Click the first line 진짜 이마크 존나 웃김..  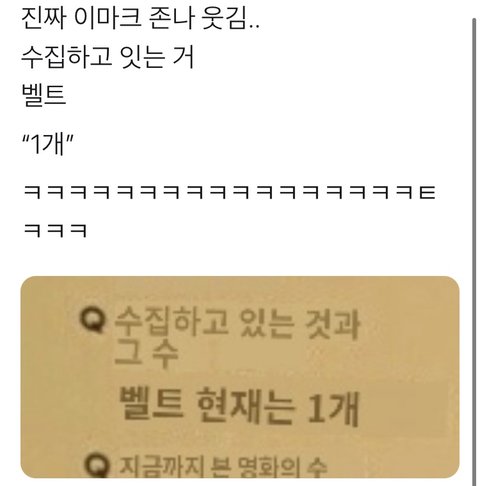click(x=140, y=20)
